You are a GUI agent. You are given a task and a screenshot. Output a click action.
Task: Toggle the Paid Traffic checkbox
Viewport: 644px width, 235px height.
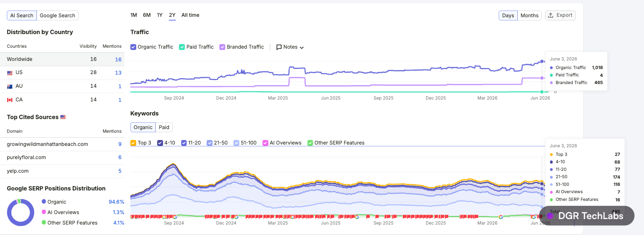[x=182, y=47]
